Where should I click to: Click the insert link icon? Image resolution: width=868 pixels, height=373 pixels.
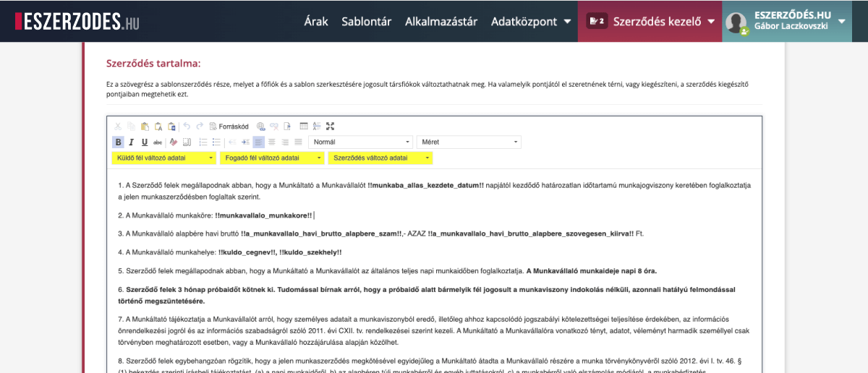[x=261, y=126]
